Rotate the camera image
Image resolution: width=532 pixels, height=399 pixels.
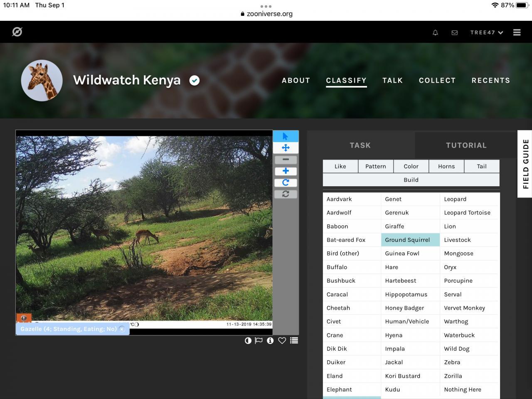286,182
